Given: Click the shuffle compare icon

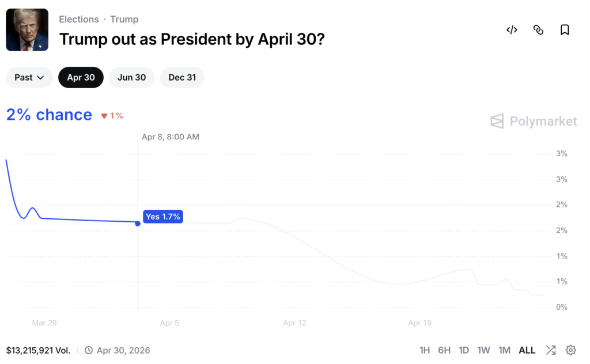Looking at the screenshot, I should click(x=551, y=350).
